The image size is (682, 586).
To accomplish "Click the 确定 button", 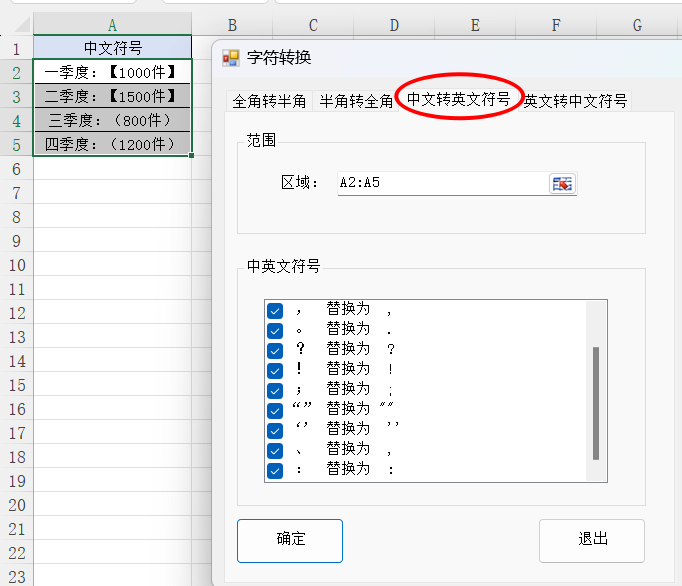I will [290, 541].
